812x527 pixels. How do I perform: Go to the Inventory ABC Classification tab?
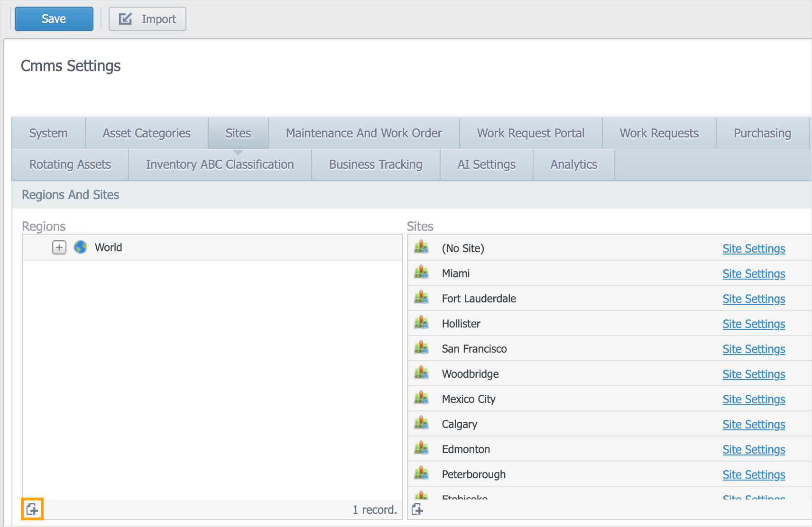(220, 164)
